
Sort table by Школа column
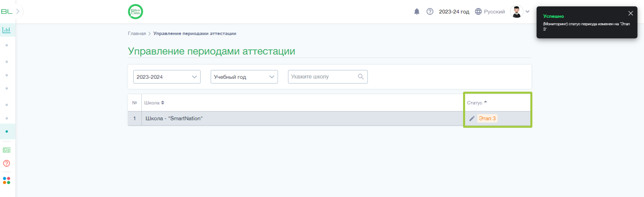154,103
